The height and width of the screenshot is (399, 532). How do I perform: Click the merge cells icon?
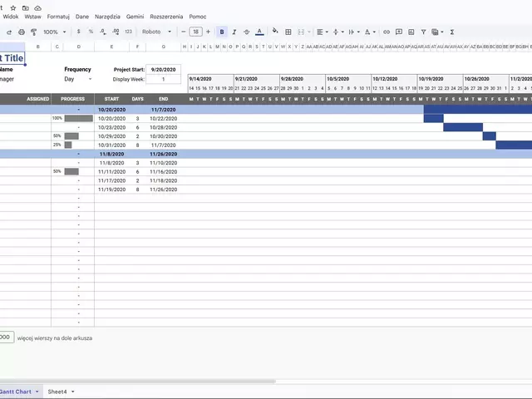tap(301, 32)
